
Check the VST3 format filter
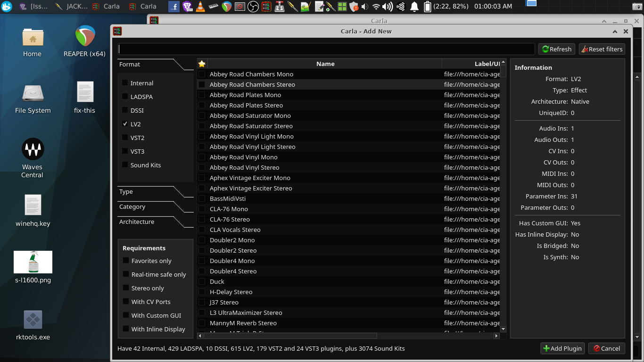tap(125, 151)
